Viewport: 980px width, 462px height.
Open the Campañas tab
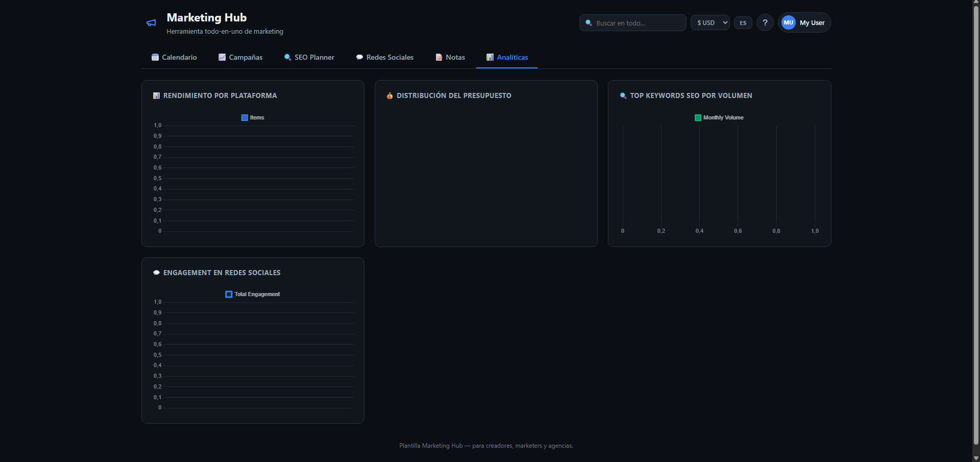point(240,57)
